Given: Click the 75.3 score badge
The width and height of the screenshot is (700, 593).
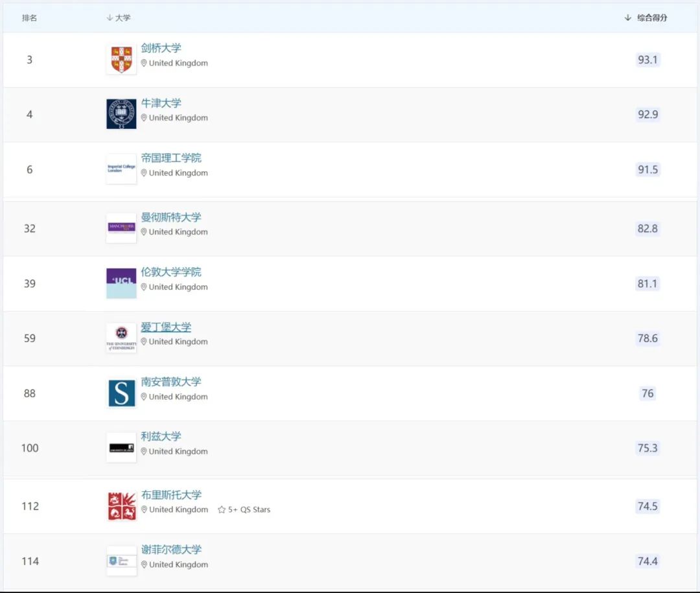Looking at the screenshot, I should [x=647, y=447].
